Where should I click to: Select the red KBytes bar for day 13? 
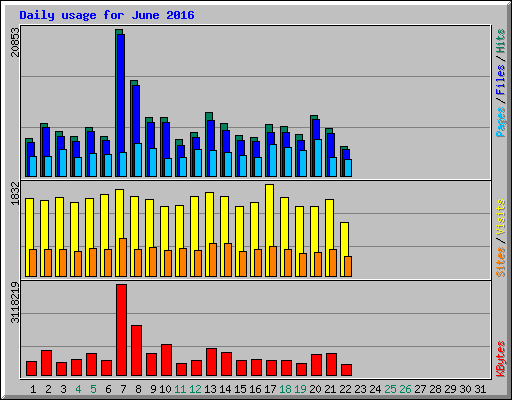pos(211,362)
